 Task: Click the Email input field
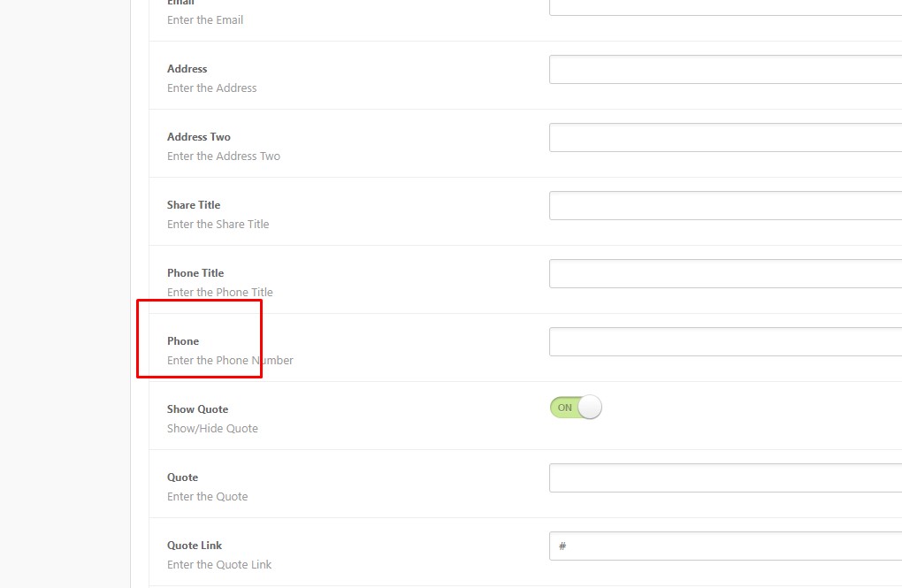pyautogui.click(x=725, y=7)
